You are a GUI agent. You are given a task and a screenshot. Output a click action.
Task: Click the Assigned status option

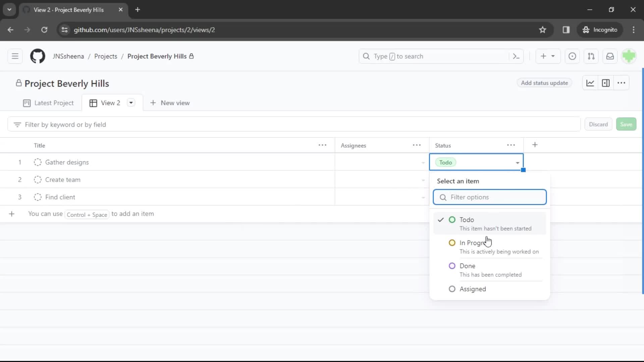473,289
